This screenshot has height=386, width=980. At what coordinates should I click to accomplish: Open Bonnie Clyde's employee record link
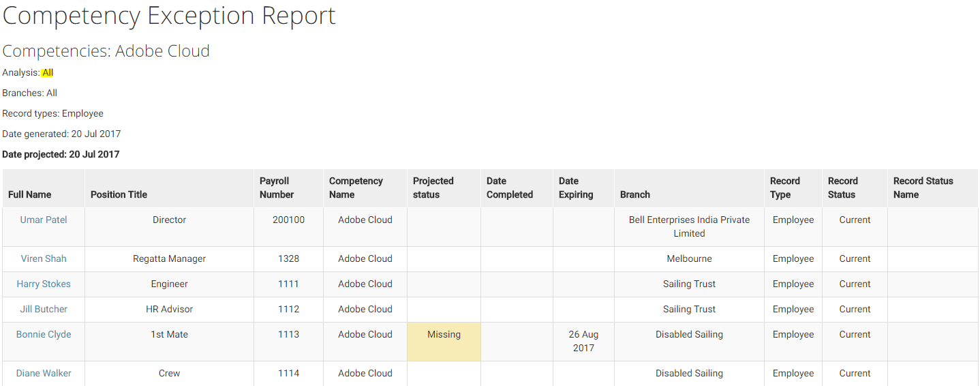(x=44, y=334)
